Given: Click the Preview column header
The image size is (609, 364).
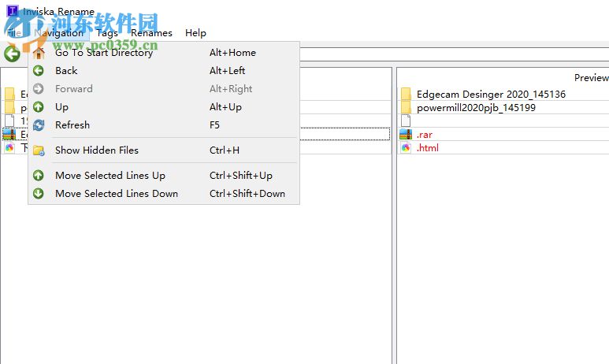Looking at the screenshot, I should click(x=591, y=78).
